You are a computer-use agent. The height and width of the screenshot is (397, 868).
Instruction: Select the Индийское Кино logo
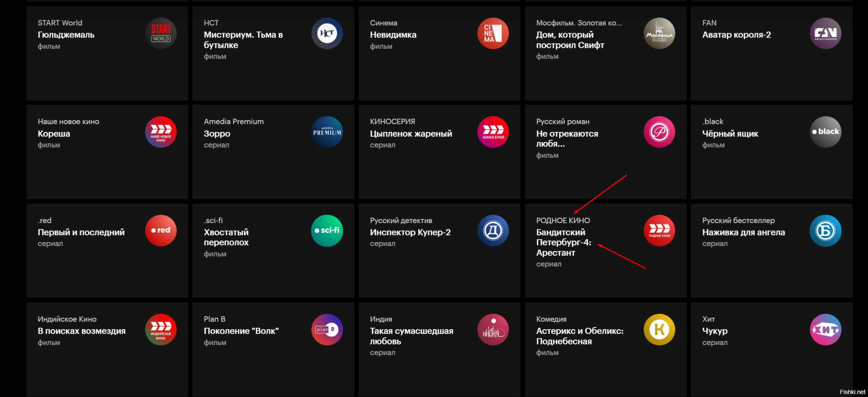click(161, 329)
